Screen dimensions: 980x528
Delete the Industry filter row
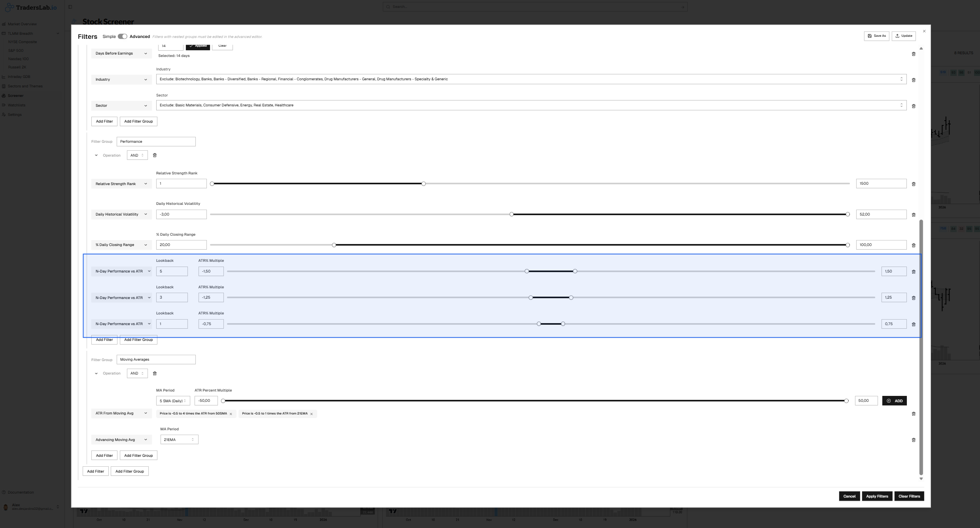913,80
